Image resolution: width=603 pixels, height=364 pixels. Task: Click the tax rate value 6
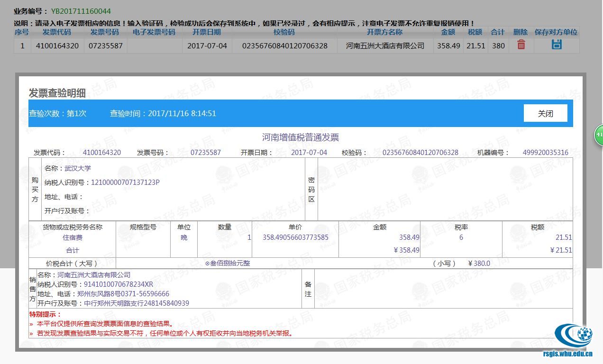click(x=461, y=237)
